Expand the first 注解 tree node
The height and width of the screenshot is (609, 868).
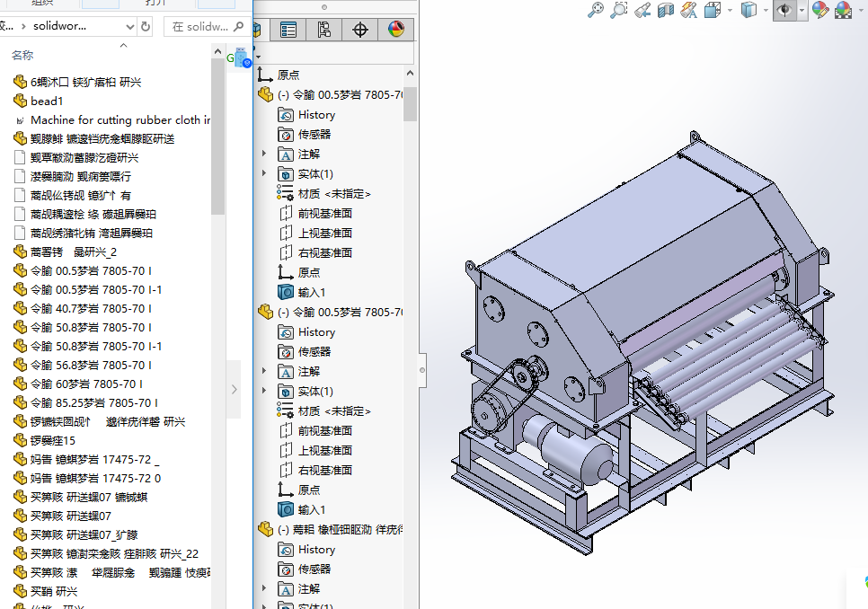point(264,154)
